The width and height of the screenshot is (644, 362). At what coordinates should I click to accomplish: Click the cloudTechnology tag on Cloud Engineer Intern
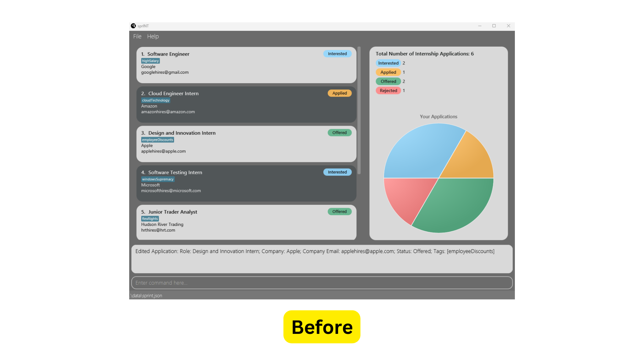tap(155, 100)
